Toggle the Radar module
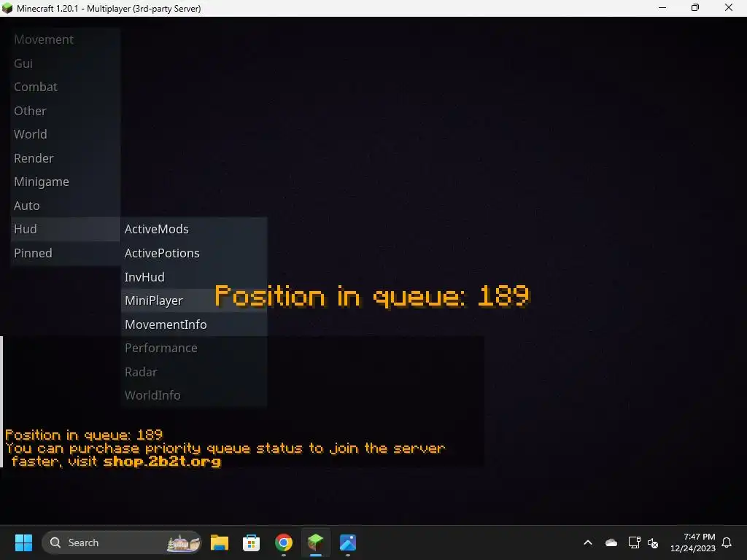The height and width of the screenshot is (560, 747). pyautogui.click(x=194, y=371)
